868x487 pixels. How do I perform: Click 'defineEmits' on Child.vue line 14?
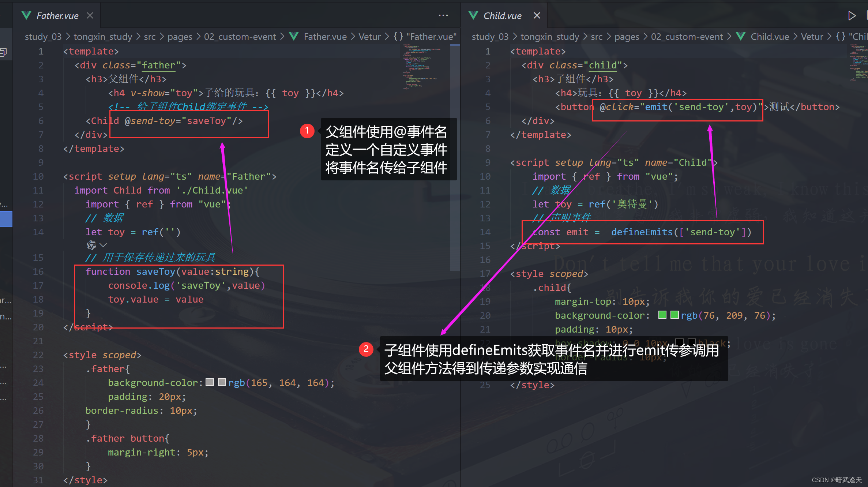click(x=642, y=232)
